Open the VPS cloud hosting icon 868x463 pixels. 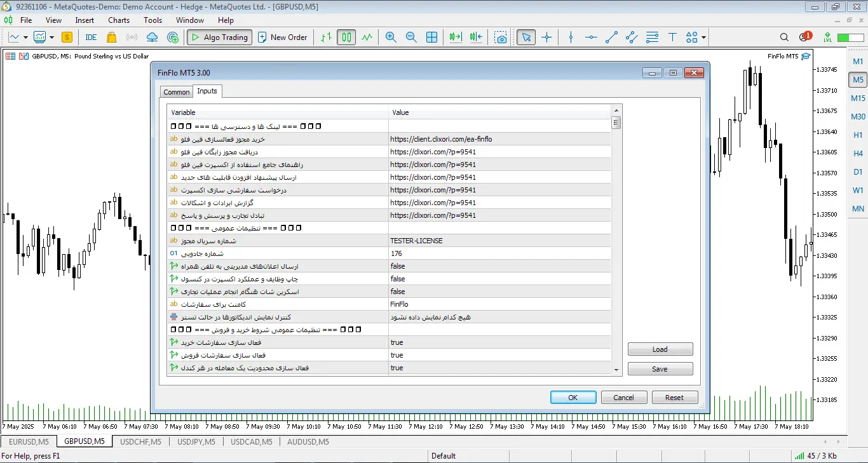(152, 37)
